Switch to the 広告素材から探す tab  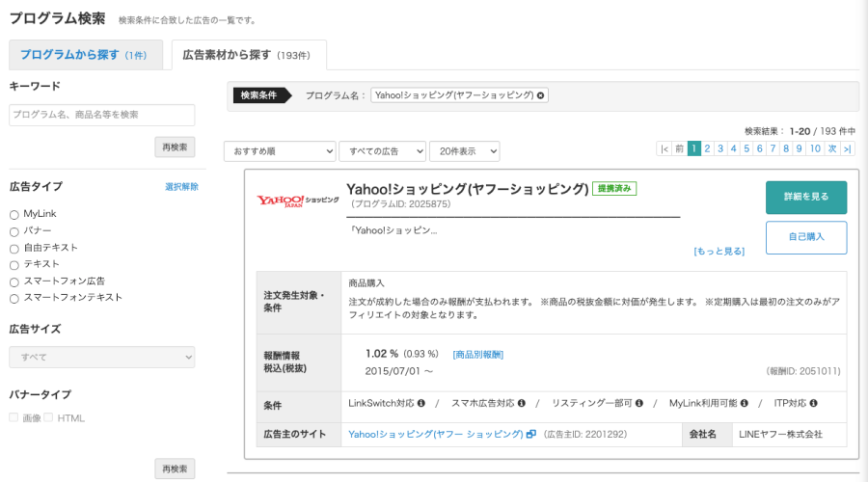point(249,55)
